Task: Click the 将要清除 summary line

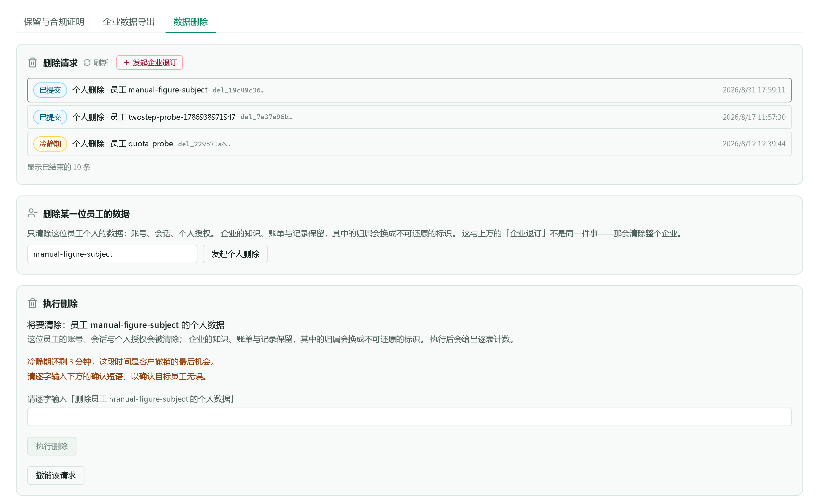Action: 126,325
